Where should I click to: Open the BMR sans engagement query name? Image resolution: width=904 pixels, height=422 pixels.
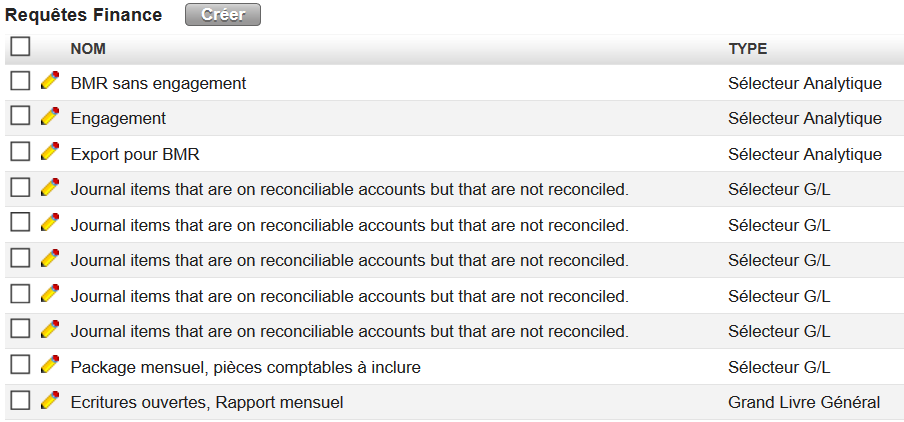click(x=158, y=84)
